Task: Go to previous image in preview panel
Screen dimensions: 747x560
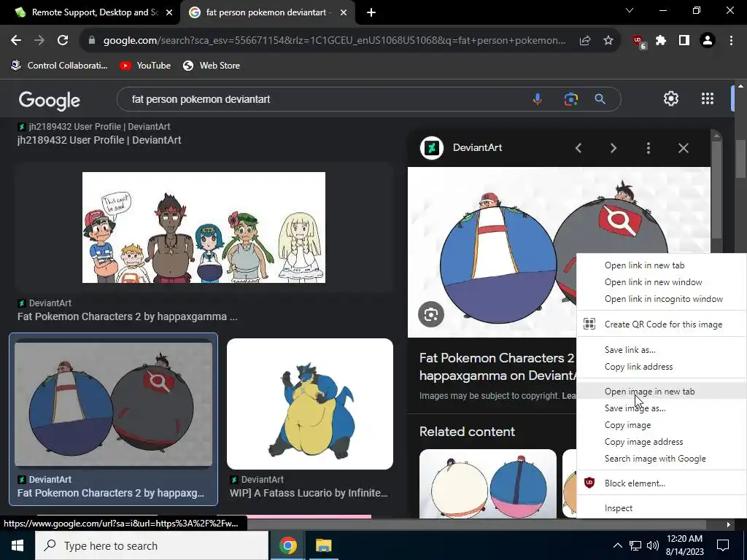Action: pyautogui.click(x=578, y=148)
